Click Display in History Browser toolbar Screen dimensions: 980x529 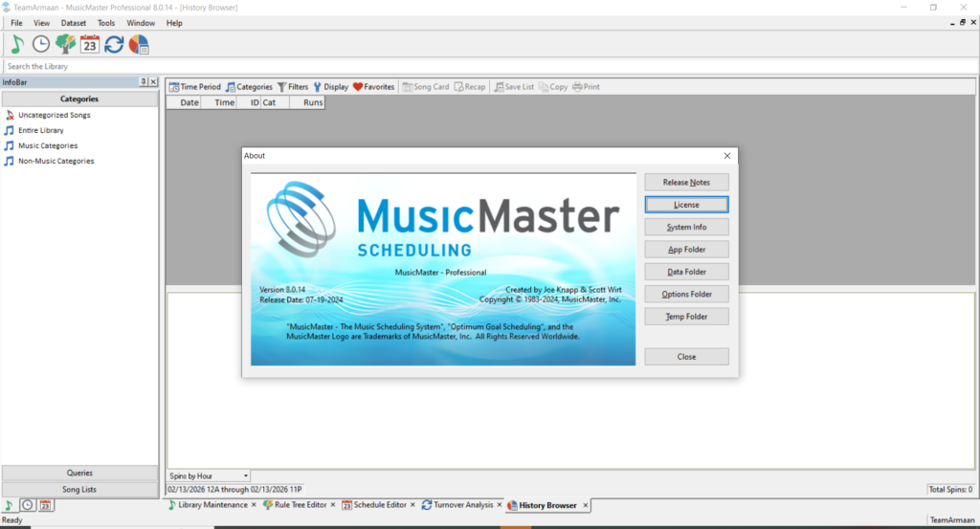(x=330, y=87)
